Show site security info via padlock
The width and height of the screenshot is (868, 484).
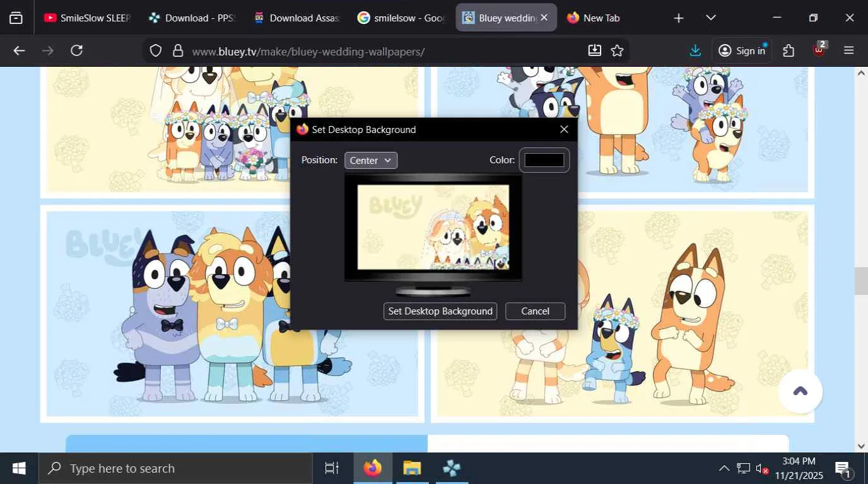tap(178, 51)
